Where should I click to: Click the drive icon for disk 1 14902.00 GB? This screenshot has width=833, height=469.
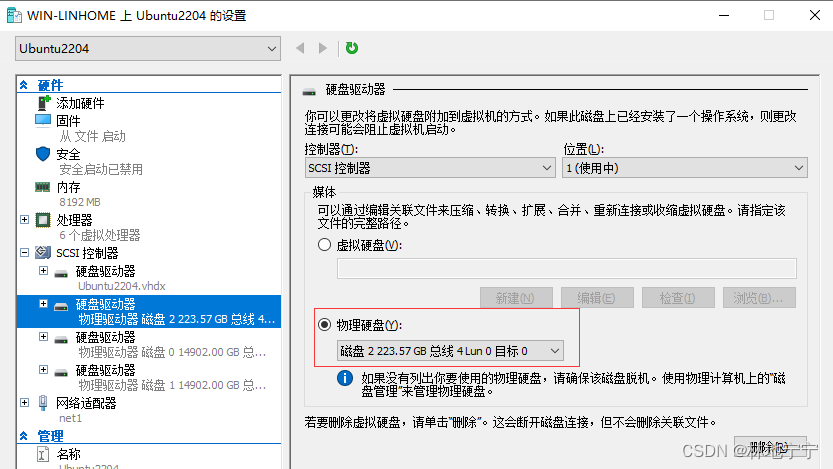point(61,372)
